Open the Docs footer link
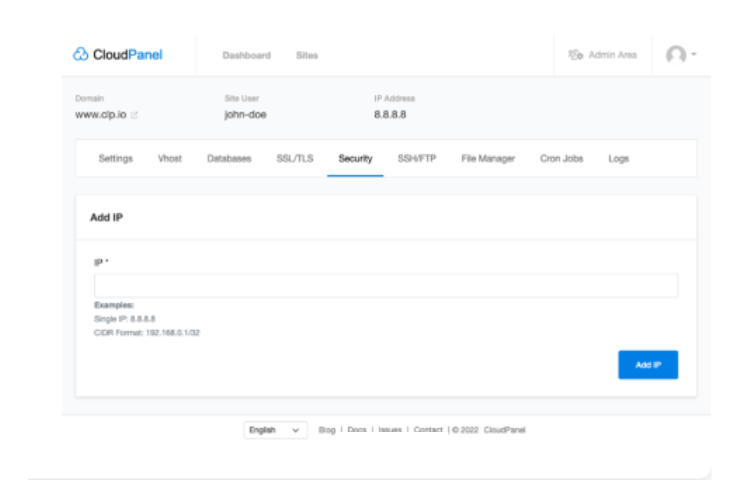740x492 pixels. point(357,430)
